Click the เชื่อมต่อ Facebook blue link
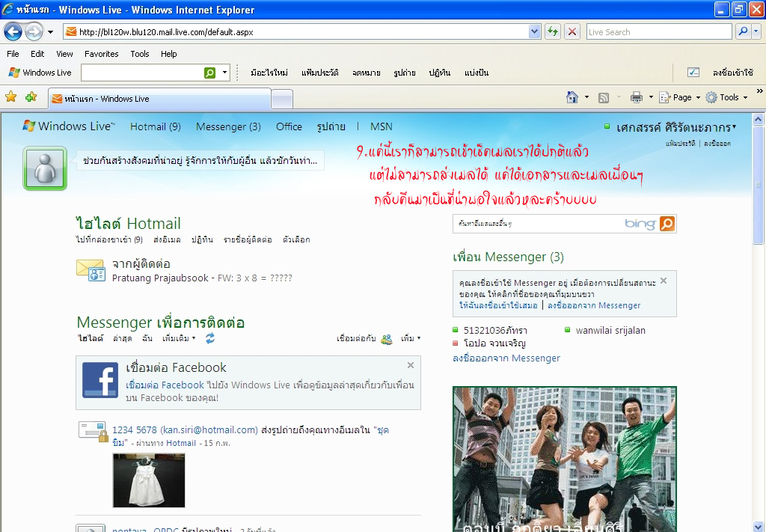 tap(165, 385)
